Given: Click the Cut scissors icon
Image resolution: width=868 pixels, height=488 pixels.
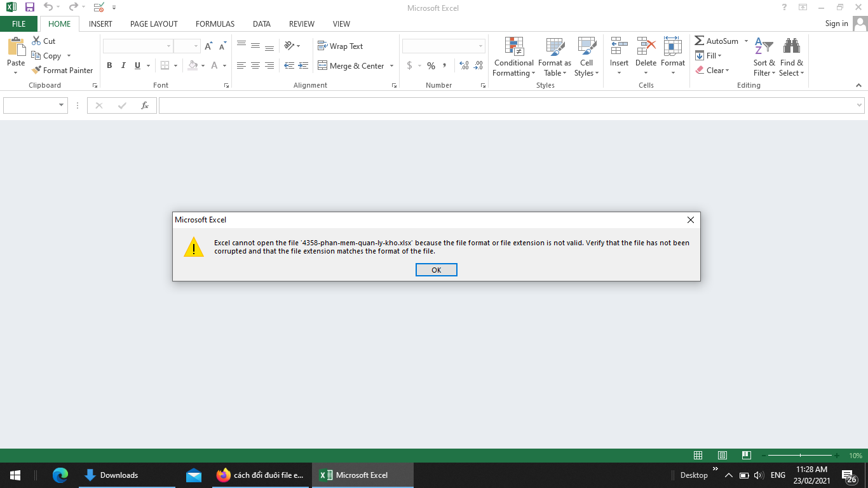Looking at the screenshot, I should (37, 41).
